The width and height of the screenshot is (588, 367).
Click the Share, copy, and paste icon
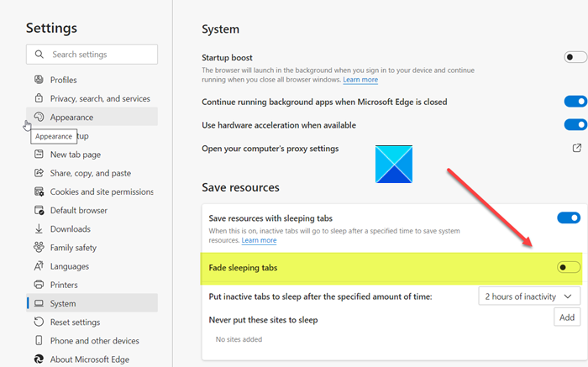point(39,173)
